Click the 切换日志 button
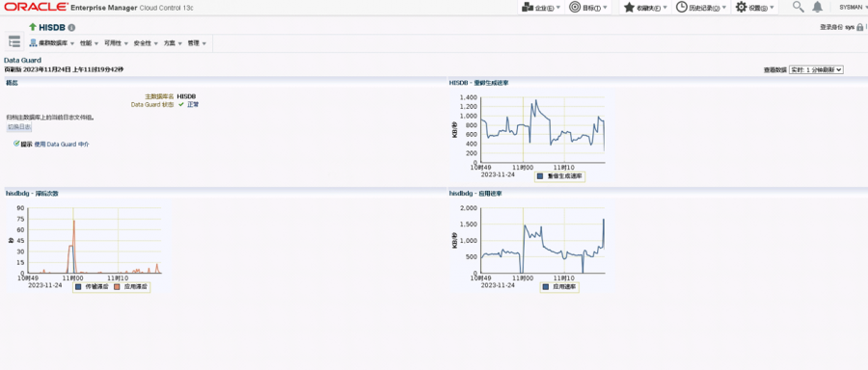Screen dimensions: 868x370 [x=19, y=127]
